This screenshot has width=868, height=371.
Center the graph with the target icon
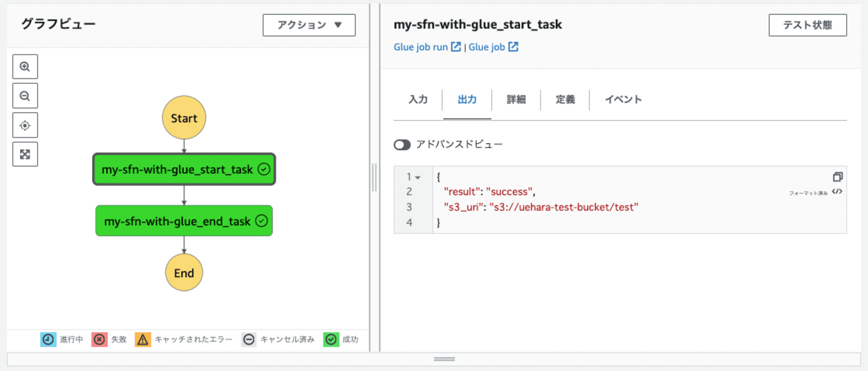click(25, 125)
